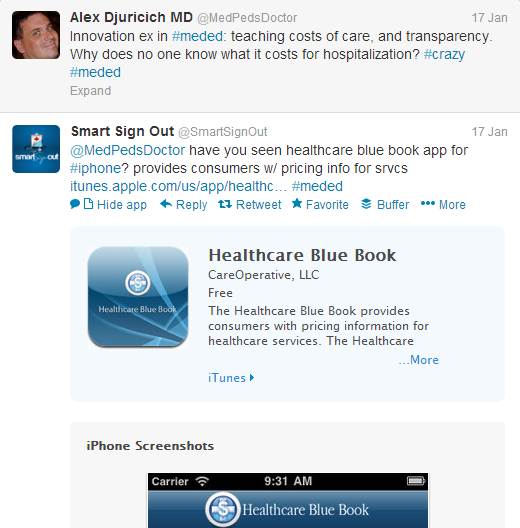Screen dimensions: 520x528
Task: Click the Retweet arrows icon
Action: [225, 204]
